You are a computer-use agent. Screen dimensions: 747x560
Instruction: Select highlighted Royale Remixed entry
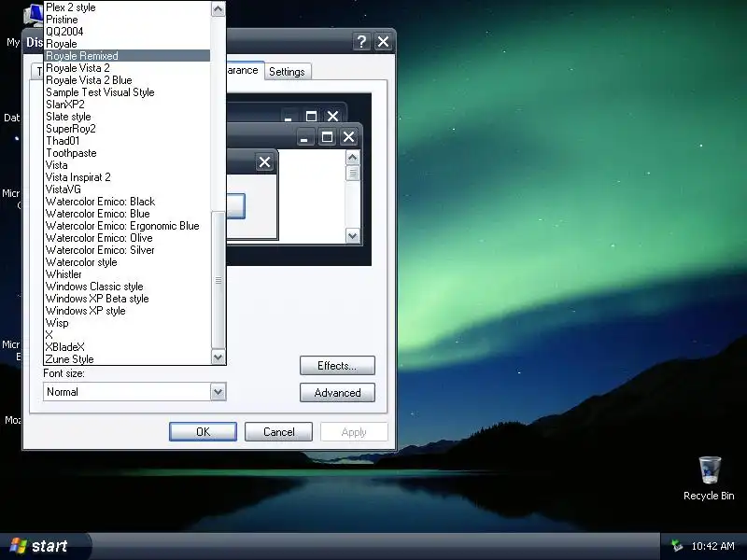pos(127,56)
